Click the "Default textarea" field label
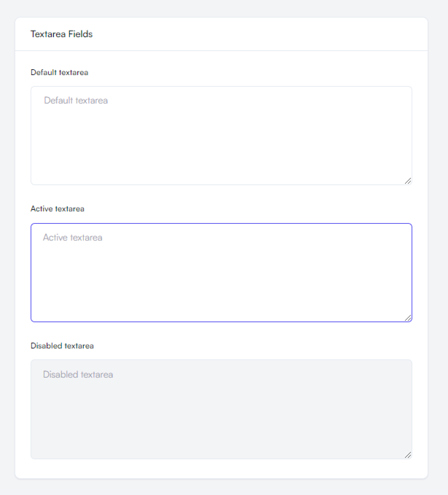Viewport: 448px width, 495px height. coord(59,73)
